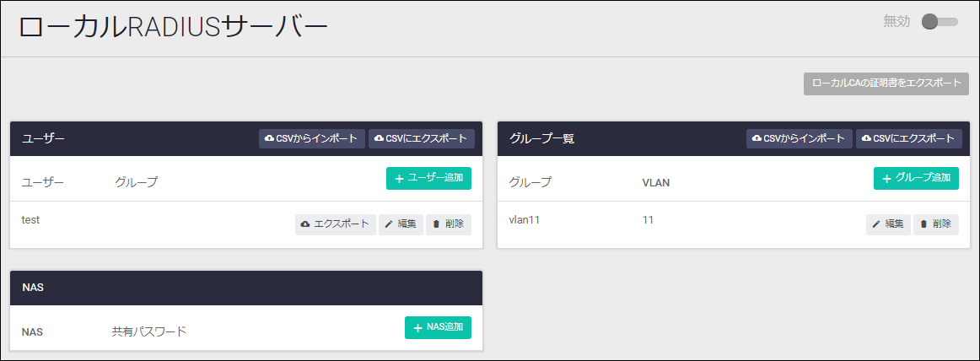Delete the test user row
Image resolution: width=980 pixels, height=361 pixels.
coord(449,224)
